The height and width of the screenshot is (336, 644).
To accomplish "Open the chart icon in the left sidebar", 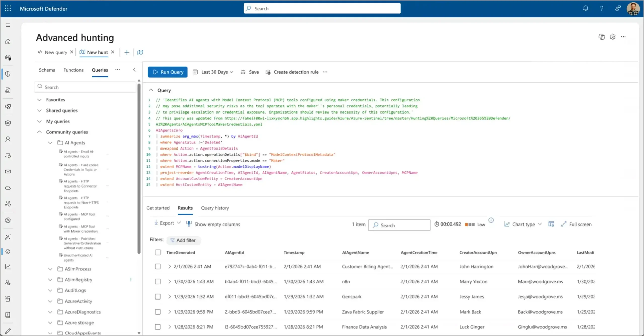I will point(8,267).
